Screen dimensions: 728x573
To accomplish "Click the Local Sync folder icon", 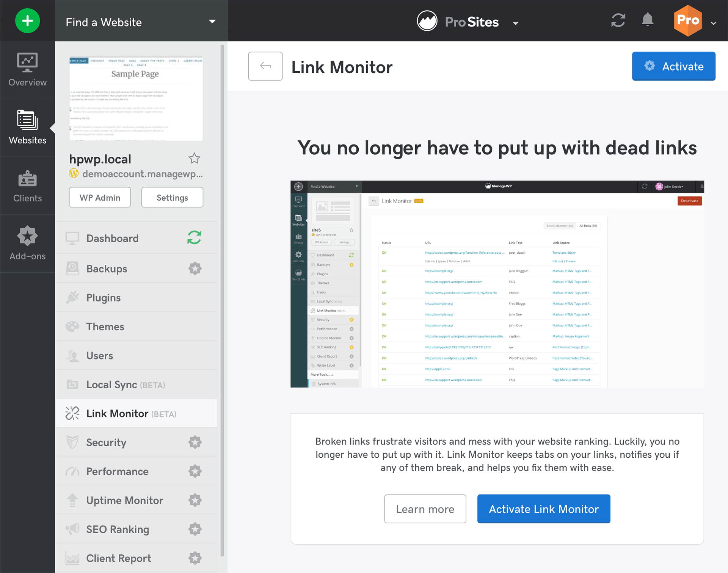I will click(72, 384).
